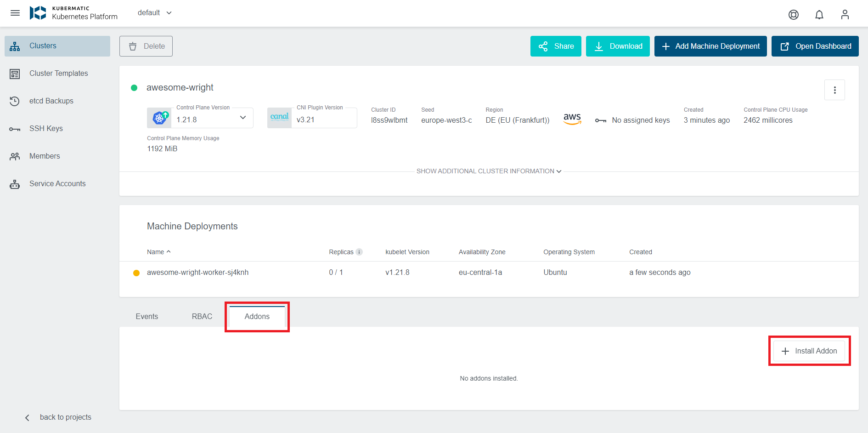The height and width of the screenshot is (433, 868).
Task: Click the Install Addon button
Action: point(809,351)
